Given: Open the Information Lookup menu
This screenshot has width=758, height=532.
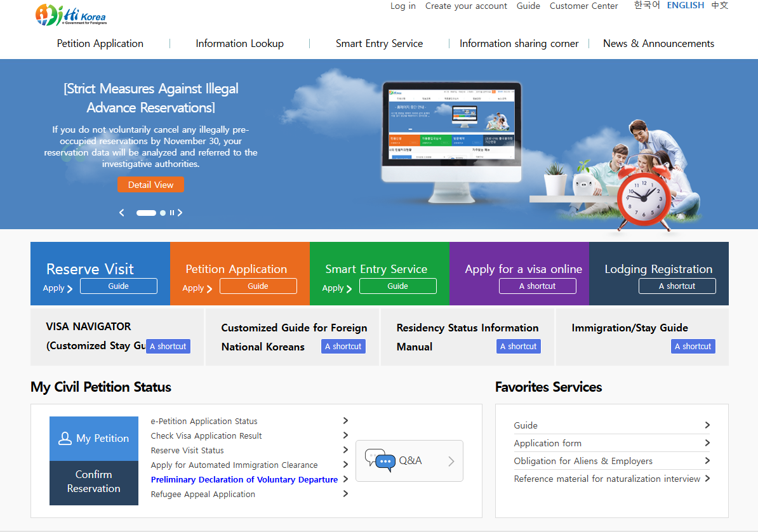Looking at the screenshot, I should pos(239,43).
